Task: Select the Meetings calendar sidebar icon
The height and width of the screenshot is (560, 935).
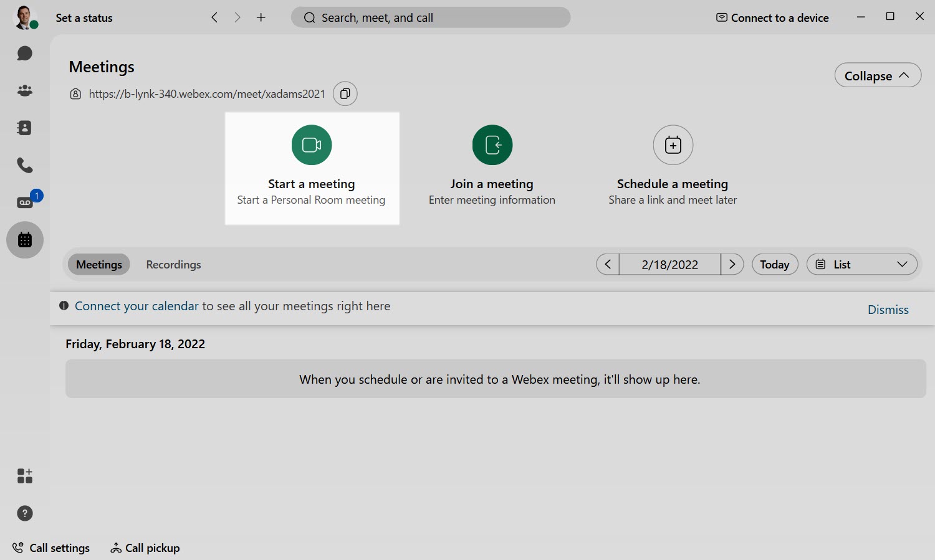Action: 25,240
